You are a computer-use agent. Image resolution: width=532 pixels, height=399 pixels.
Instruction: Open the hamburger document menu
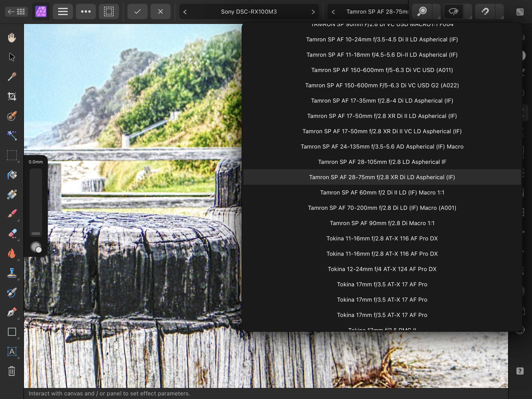pyautogui.click(x=63, y=11)
